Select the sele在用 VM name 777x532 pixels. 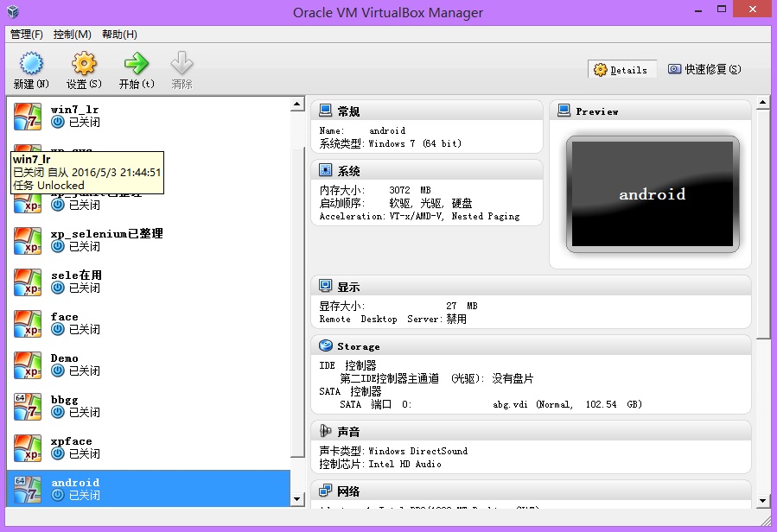point(76,275)
